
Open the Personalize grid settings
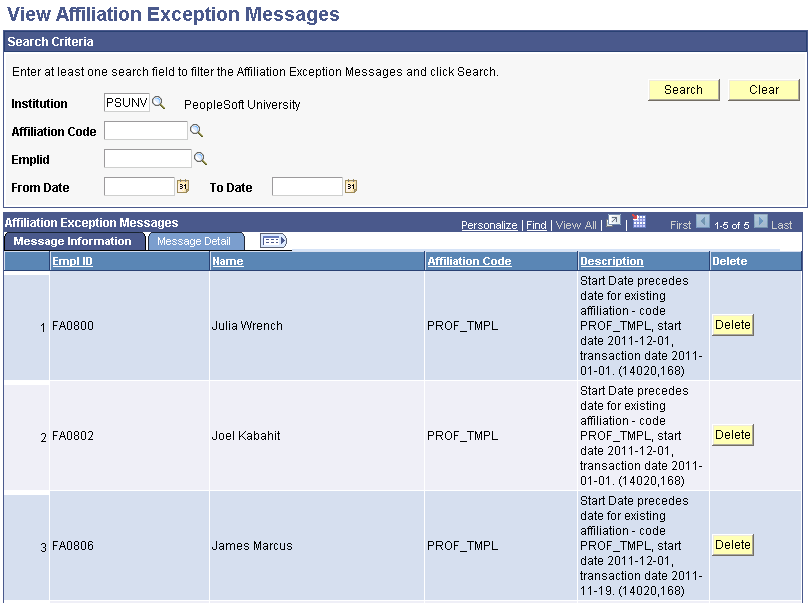(489, 224)
